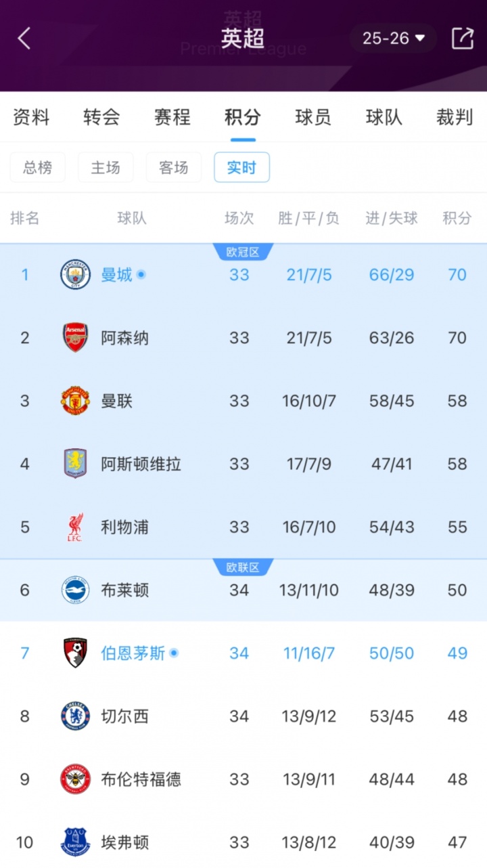Tap the Liverpool club crest
Image resolution: width=487 pixels, height=868 pixels.
75,527
